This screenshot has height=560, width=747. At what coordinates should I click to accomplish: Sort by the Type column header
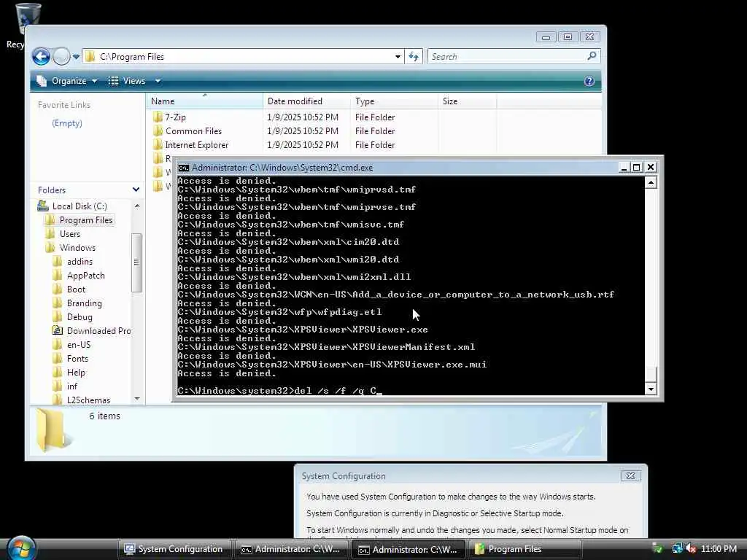pos(394,101)
